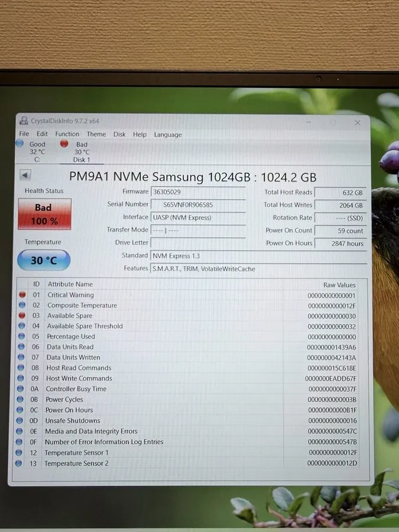Image resolution: width=399 pixels, height=532 pixels.
Task: Click the empty Drive Letter field
Action: 198,242
